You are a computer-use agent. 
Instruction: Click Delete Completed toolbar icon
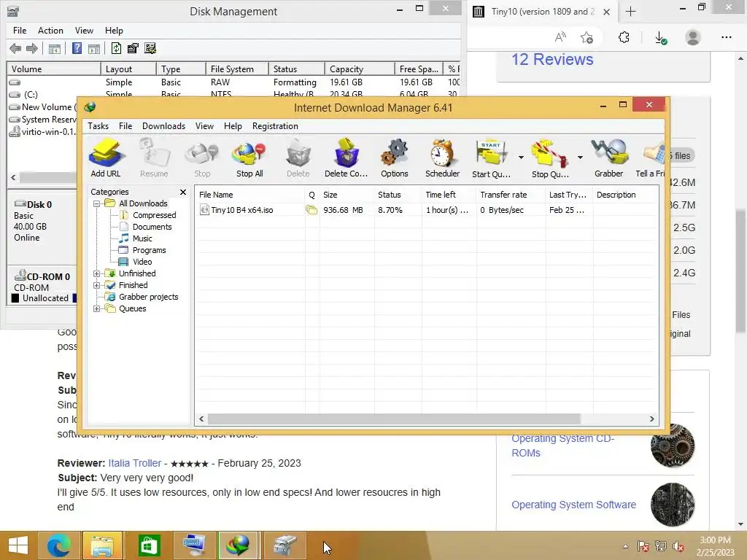tap(347, 158)
